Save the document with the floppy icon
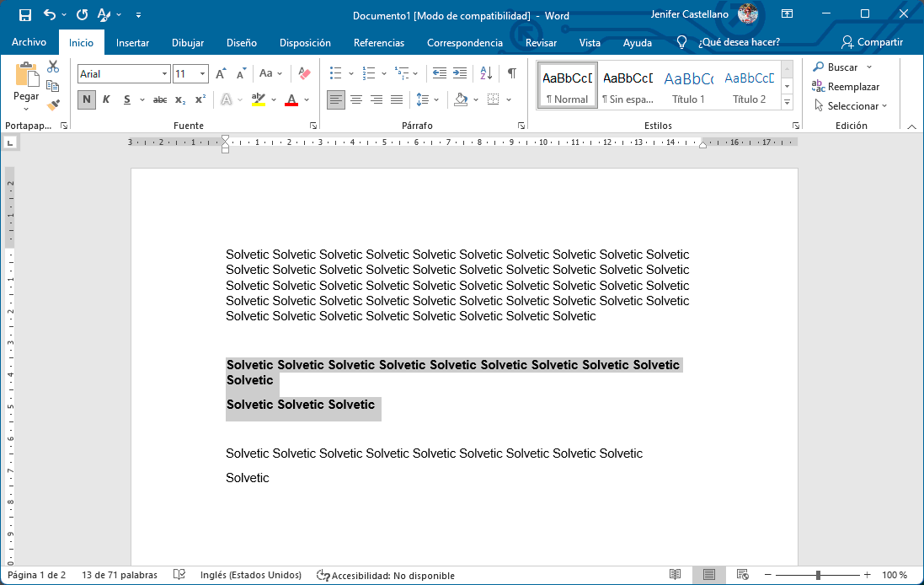 coord(24,14)
